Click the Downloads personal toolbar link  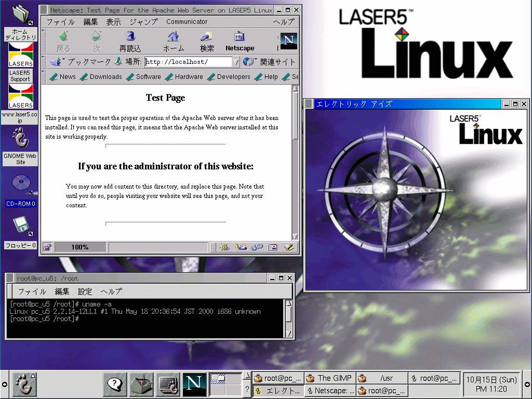click(101, 77)
